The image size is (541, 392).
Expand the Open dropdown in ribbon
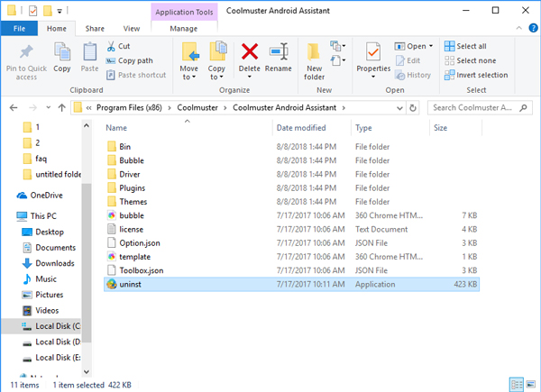tap(430, 46)
